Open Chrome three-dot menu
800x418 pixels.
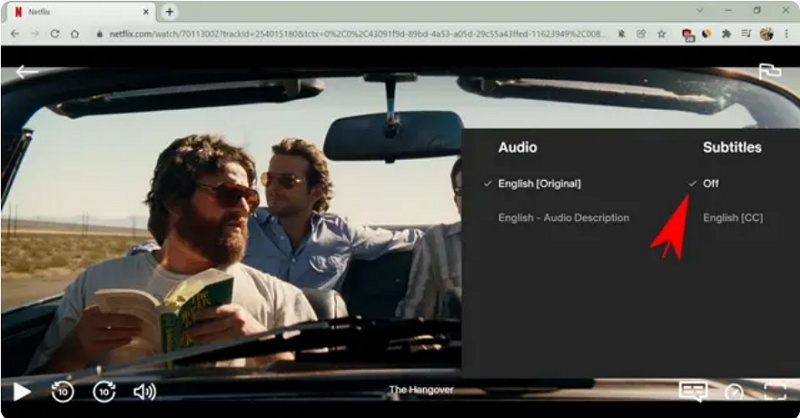[x=787, y=33]
